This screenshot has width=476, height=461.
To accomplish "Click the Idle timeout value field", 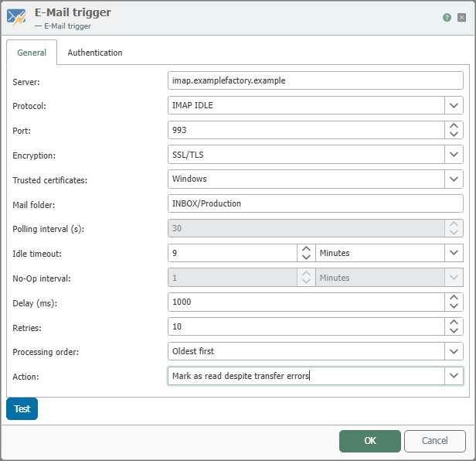I will 233,253.
